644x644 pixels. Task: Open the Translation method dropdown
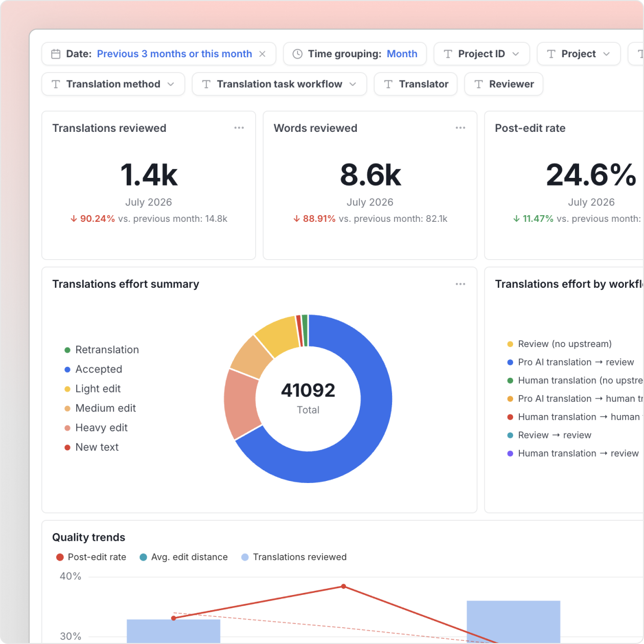tap(113, 84)
